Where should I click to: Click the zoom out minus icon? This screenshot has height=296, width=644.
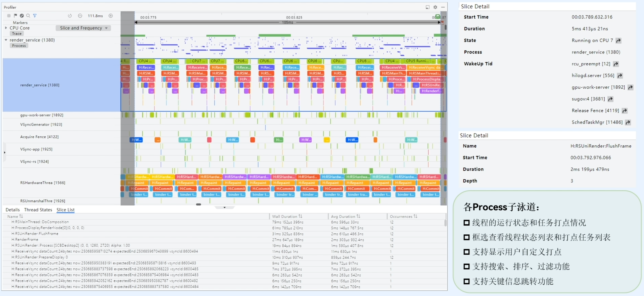(x=80, y=16)
